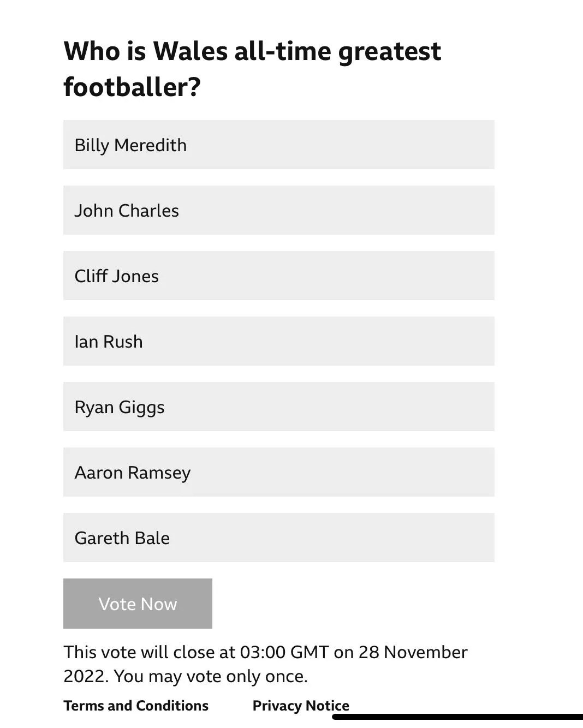Vote option: choose Ryan Giggs

point(278,407)
